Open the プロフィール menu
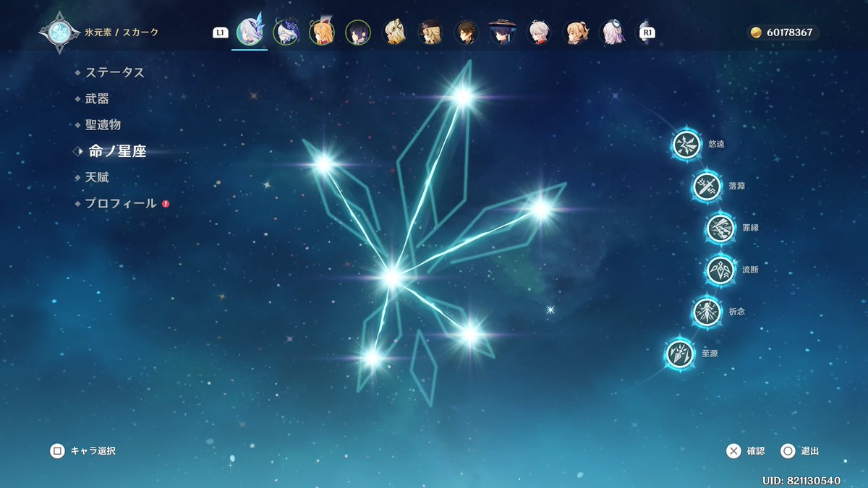The image size is (868, 488). (x=120, y=204)
